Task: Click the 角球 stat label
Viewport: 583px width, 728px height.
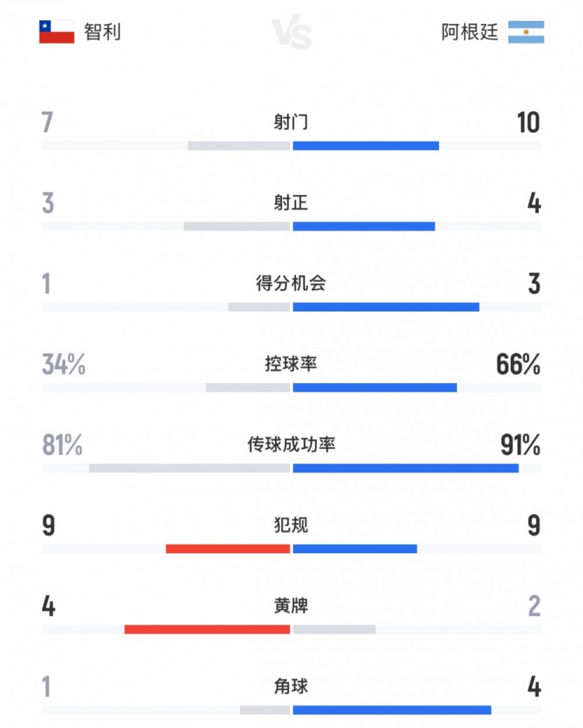Action: tap(291, 687)
